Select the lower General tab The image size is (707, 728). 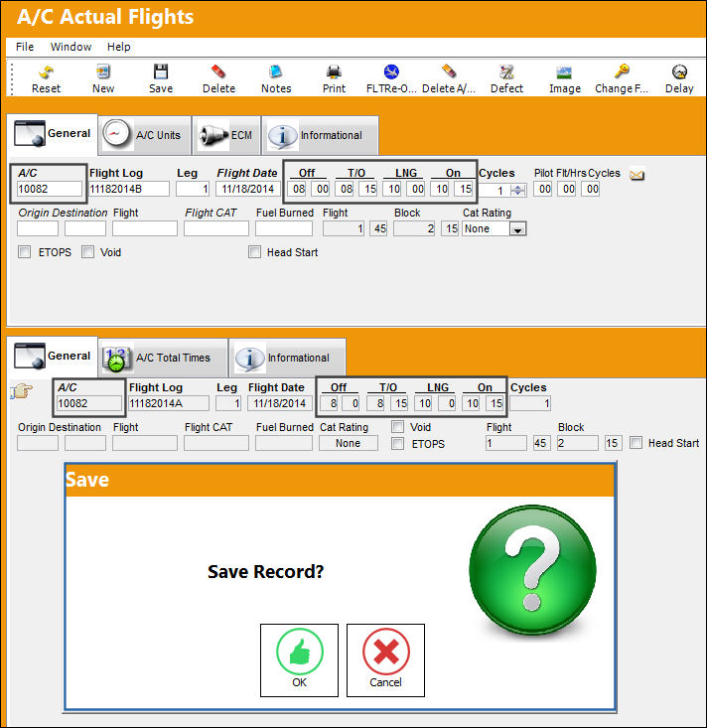click(53, 357)
